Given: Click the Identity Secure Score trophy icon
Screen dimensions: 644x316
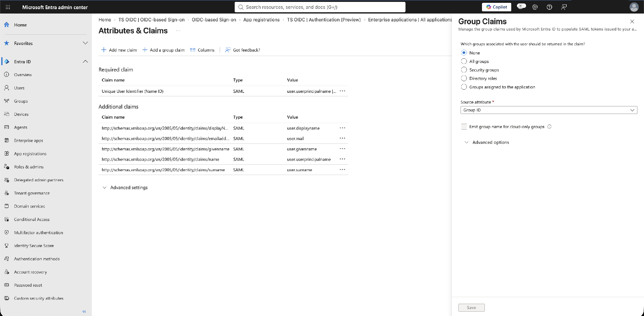Looking at the screenshot, I should click(7, 245).
